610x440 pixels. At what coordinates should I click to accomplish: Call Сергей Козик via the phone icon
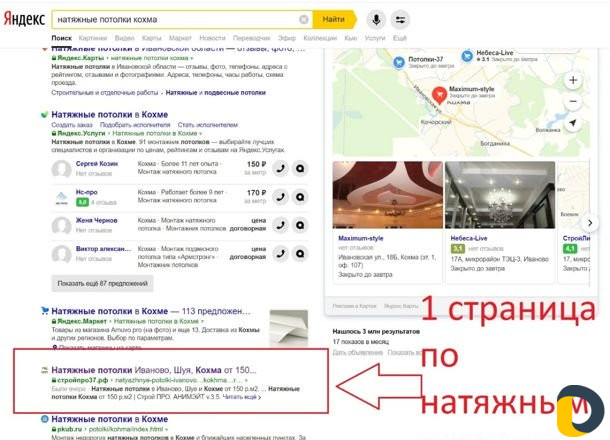(x=280, y=168)
